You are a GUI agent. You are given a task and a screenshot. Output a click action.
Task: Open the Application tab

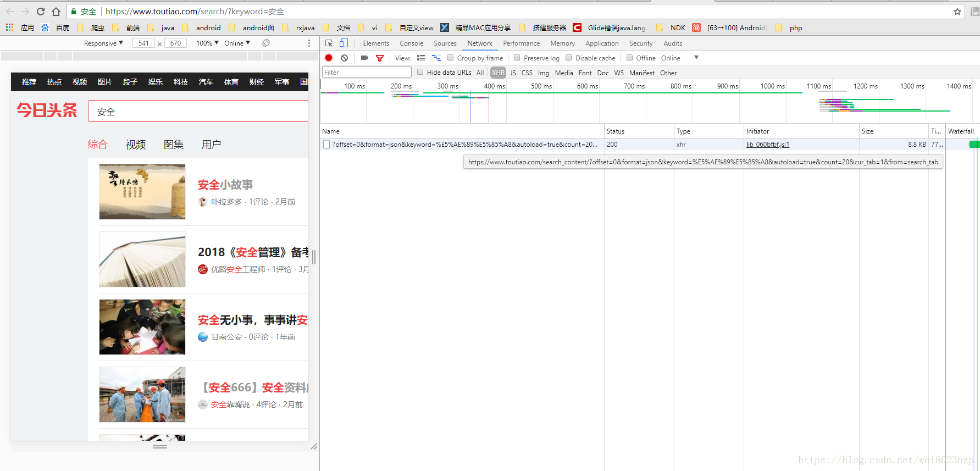(x=602, y=43)
